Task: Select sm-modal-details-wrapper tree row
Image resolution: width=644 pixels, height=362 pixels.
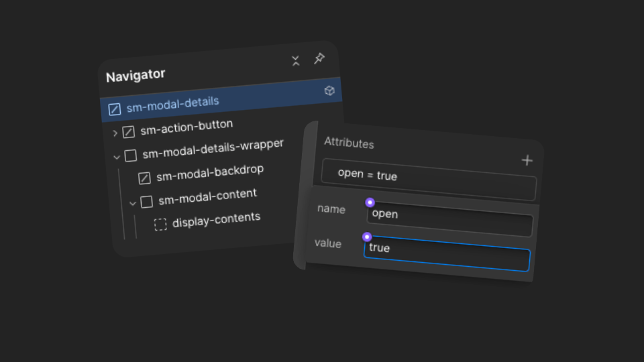Action: pyautogui.click(x=213, y=149)
